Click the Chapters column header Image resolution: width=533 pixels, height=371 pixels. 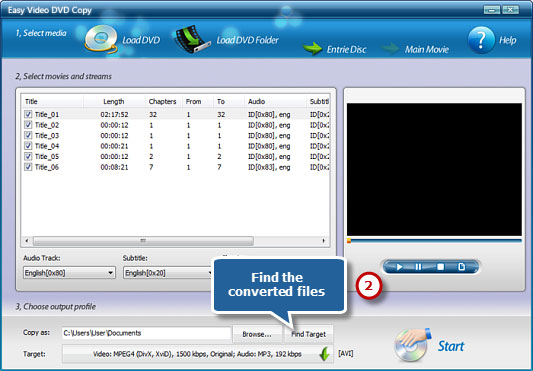(163, 101)
